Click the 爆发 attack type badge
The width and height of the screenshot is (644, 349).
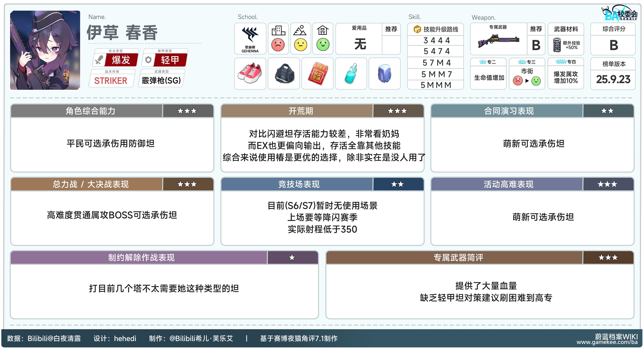(121, 60)
